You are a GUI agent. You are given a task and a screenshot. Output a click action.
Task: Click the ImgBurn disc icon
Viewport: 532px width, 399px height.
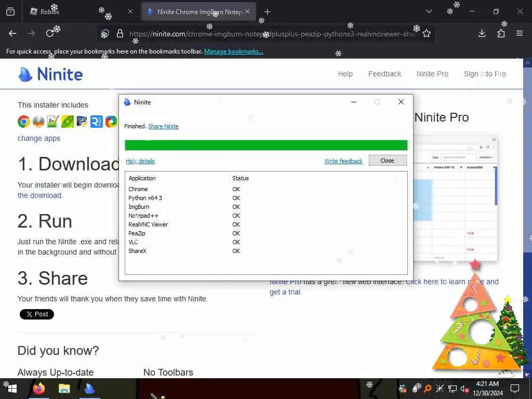(38, 122)
